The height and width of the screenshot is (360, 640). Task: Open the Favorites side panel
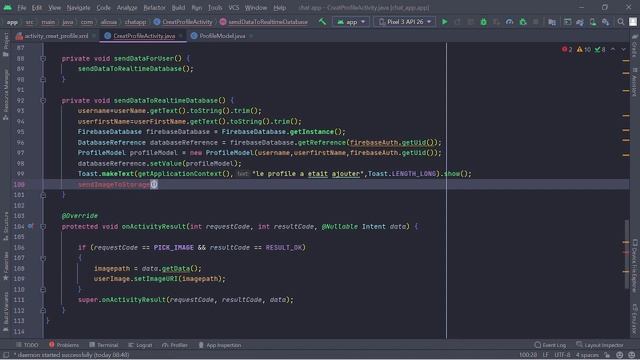click(6, 265)
